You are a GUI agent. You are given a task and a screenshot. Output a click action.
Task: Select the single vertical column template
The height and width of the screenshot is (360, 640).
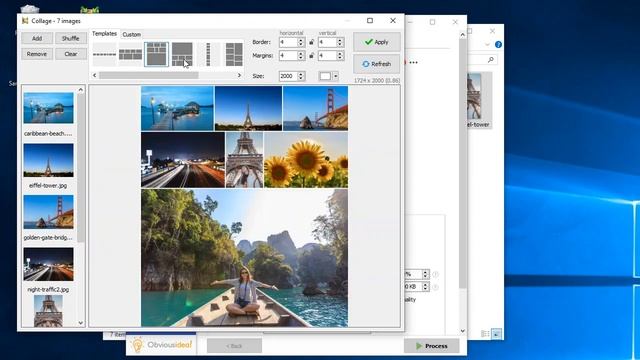click(x=208, y=54)
